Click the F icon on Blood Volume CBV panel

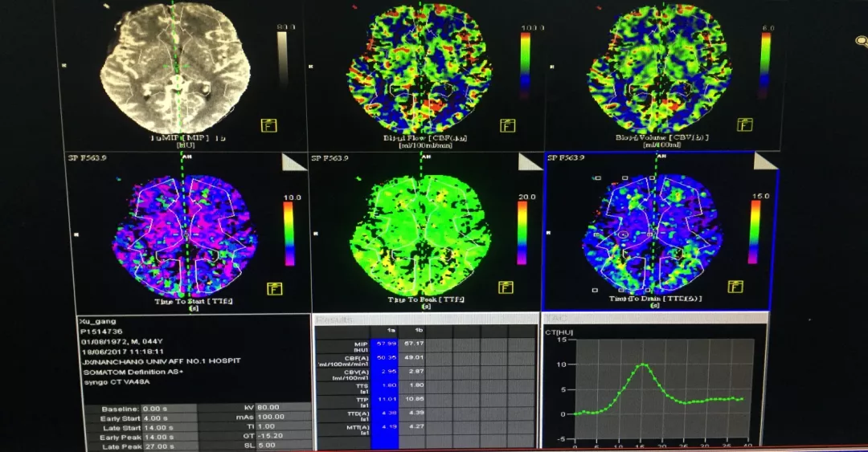pyautogui.click(x=745, y=125)
